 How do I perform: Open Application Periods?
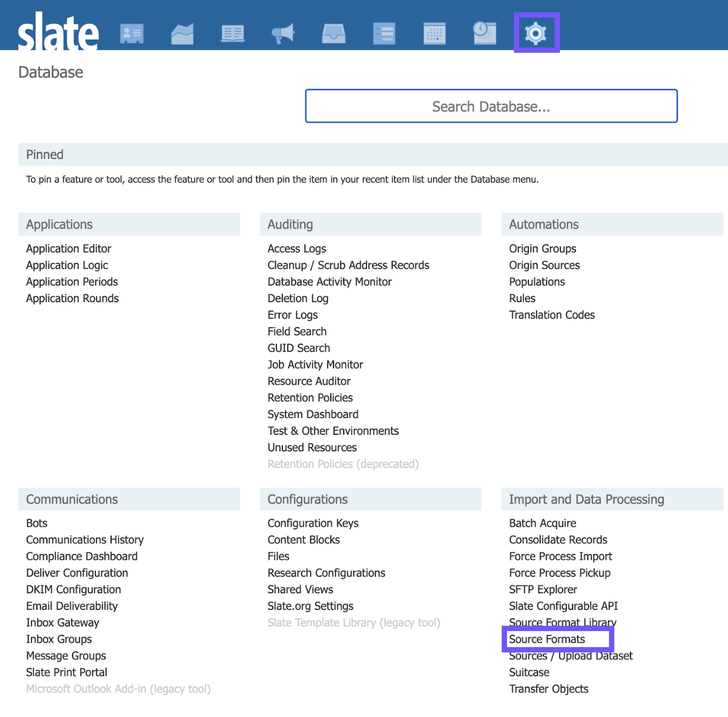pyautogui.click(x=72, y=282)
